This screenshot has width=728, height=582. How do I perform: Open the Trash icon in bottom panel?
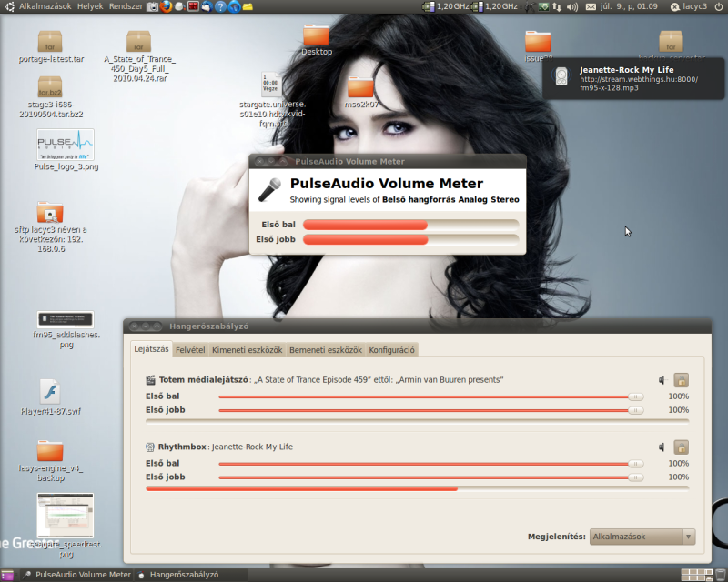(720, 575)
